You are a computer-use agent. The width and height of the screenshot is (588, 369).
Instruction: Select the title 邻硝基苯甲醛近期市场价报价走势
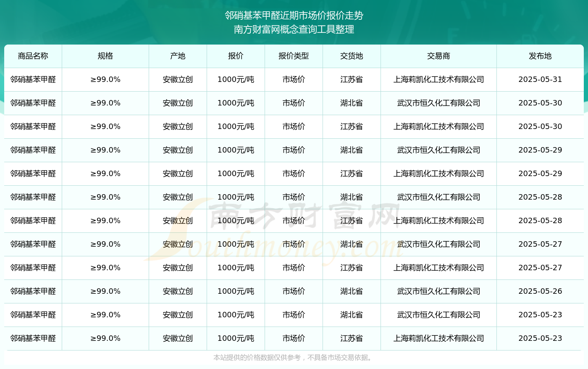(294, 16)
